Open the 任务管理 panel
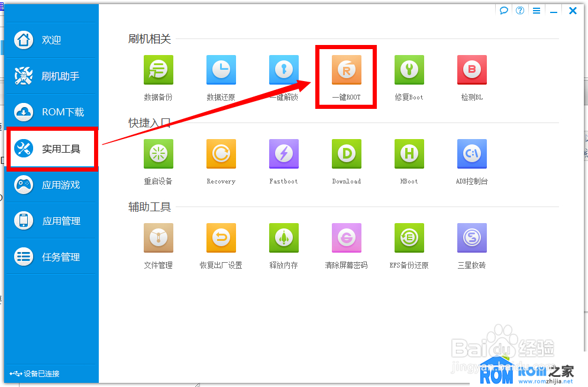588x387 pixels. (x=51, y=256)
